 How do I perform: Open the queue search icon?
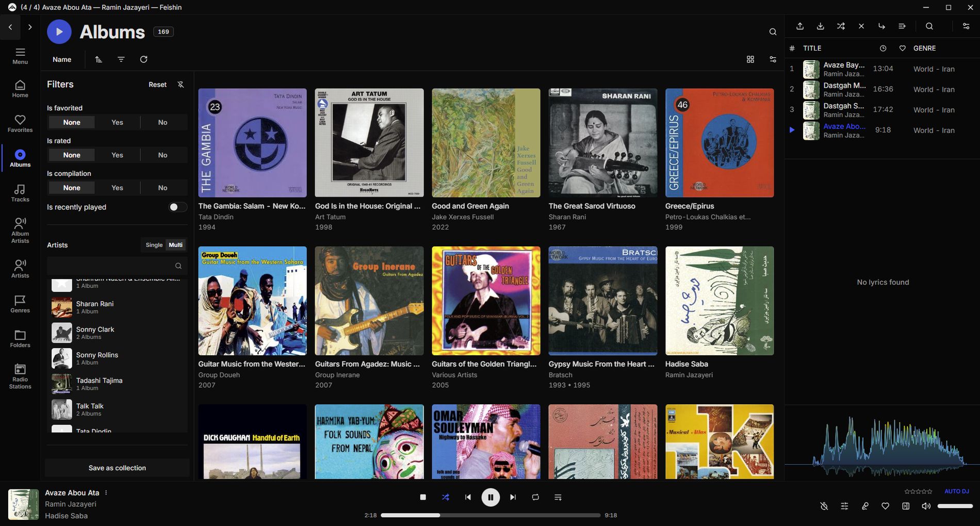tap(929, 26)
